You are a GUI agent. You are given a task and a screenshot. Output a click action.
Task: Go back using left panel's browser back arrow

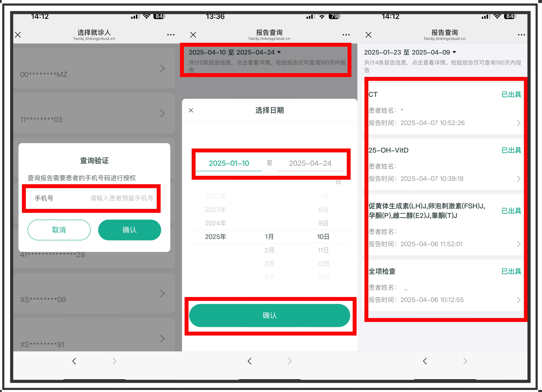(x=74, y=361)
